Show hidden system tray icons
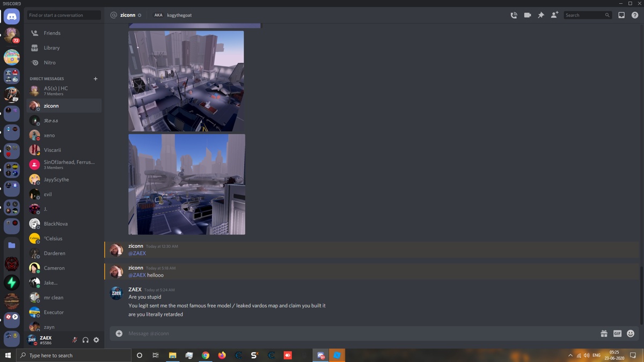 pyautogui.click(x=570, y=356)
